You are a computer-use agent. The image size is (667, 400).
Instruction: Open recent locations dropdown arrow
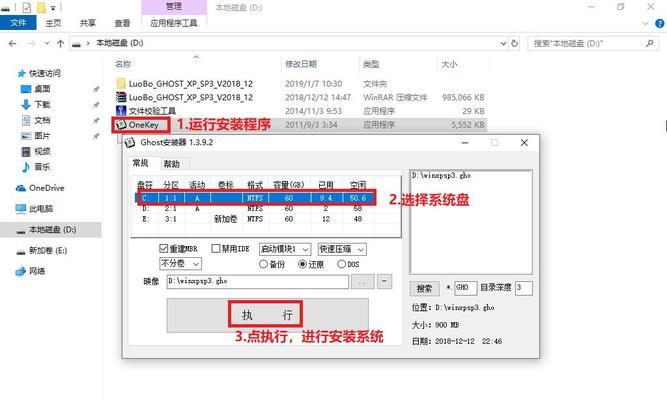(x=47, y=43)
